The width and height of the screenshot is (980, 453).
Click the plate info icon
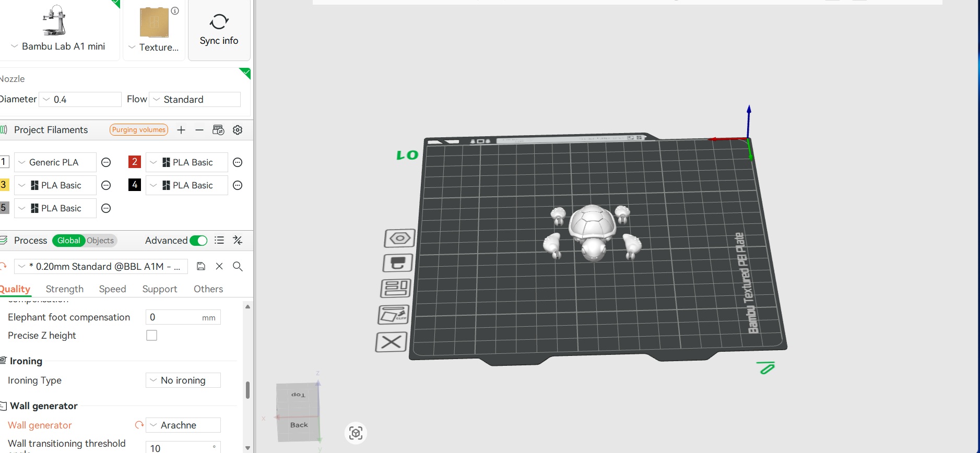(175, 11)
